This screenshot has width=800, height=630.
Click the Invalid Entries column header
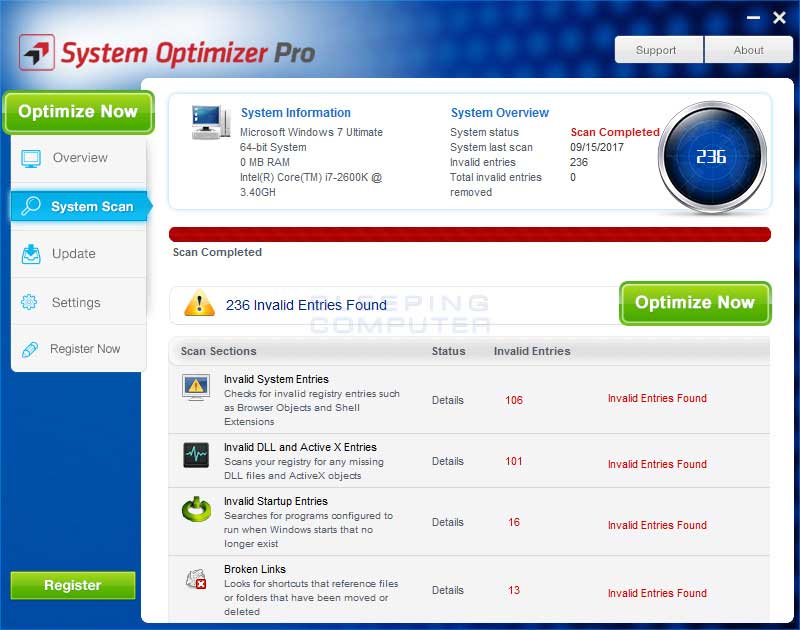pos(532,351)
